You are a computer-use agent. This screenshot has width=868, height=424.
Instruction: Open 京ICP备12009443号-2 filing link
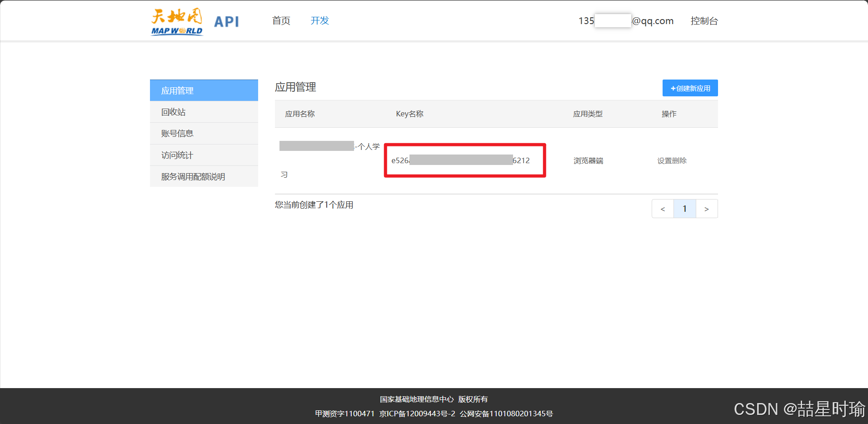coord(417,414)
